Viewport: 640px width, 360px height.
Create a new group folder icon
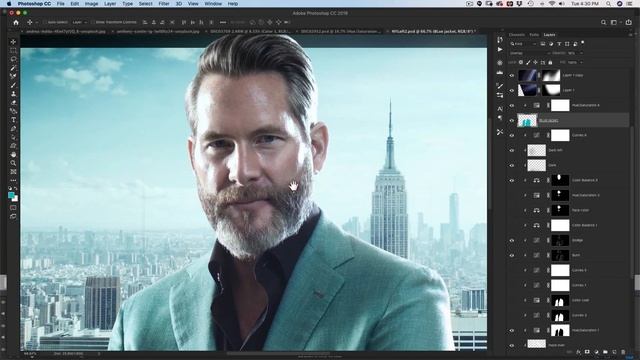(x=605, y=352)
